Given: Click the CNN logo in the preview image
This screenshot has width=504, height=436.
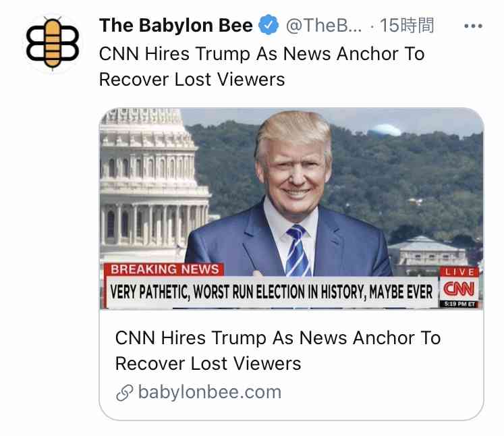Looking at the screenshot, I should (x=459, y=288).
